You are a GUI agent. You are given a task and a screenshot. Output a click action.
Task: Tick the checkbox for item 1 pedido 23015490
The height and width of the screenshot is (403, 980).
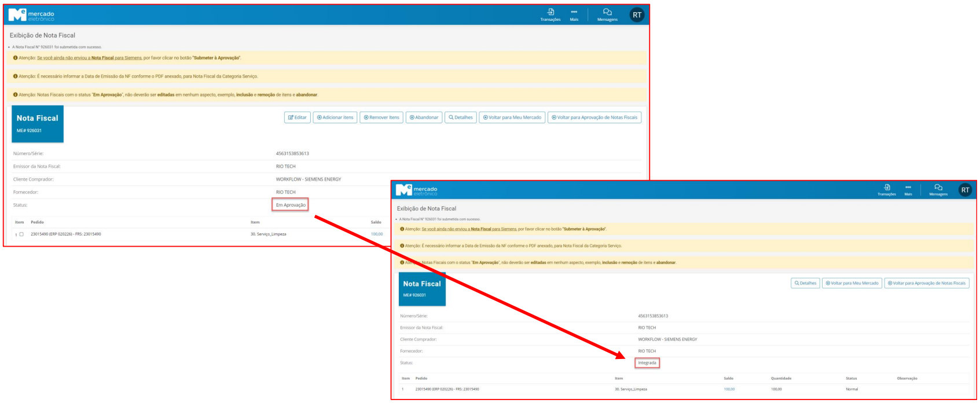click(21, 235)
